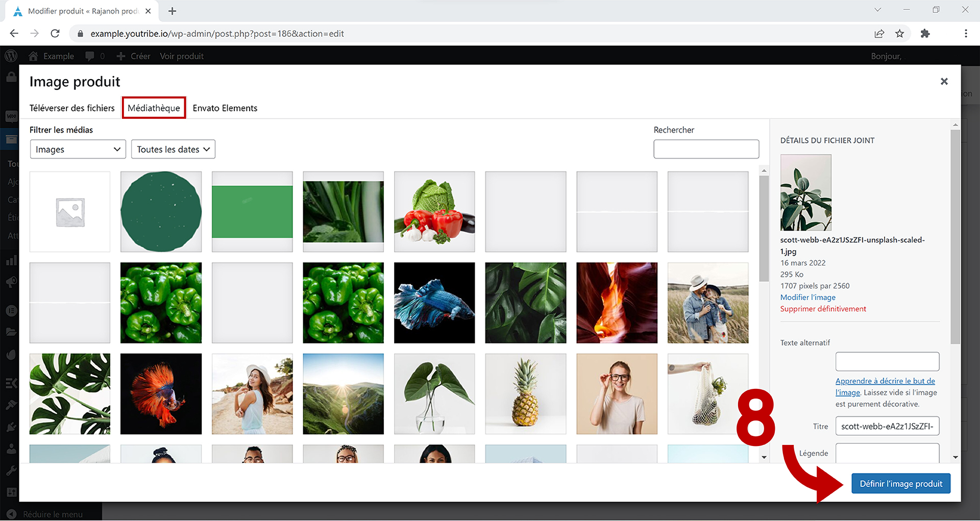
Task: Switch to Téléverser des fichiers tab
Action: (72, 108)
